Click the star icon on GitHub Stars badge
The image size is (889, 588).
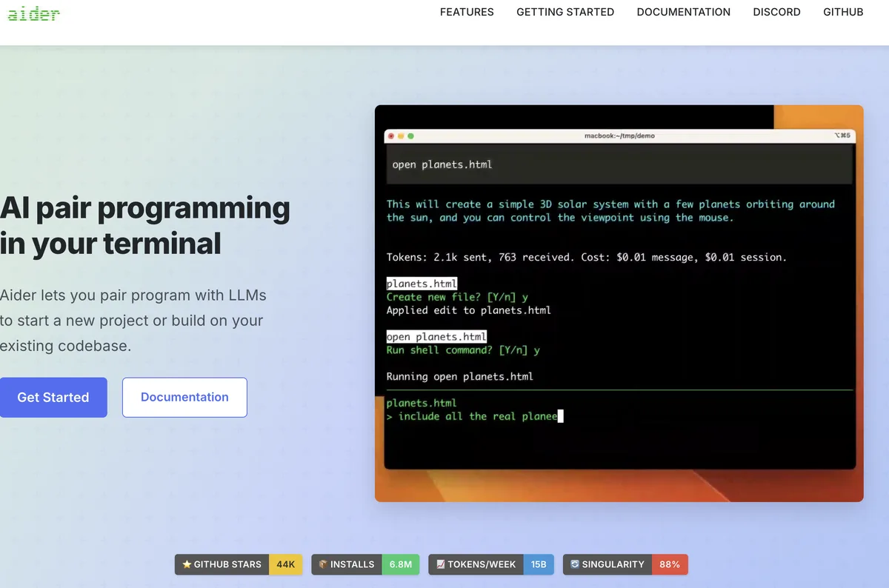coord(187,564)
